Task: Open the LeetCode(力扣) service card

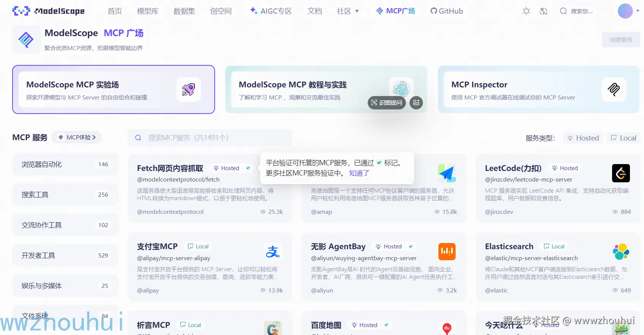Action: pos(558,188)
